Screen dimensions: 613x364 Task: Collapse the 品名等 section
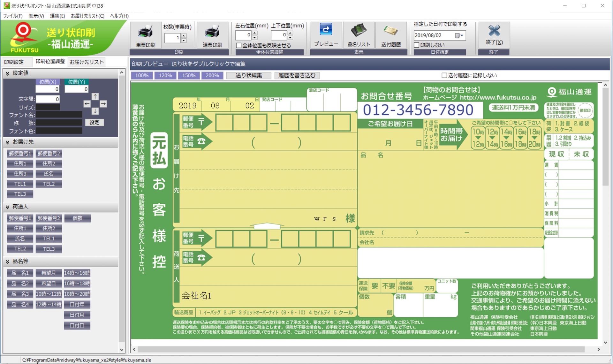tap(7, 262)
